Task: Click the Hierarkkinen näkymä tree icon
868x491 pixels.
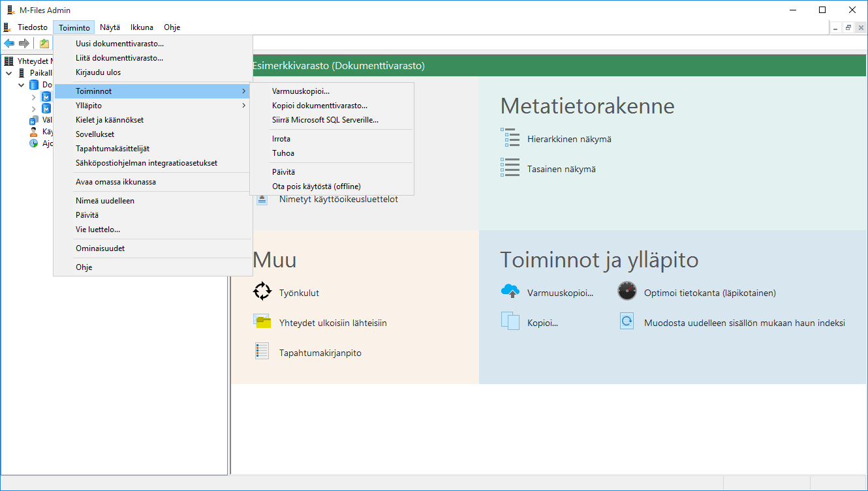Action: click(x=510, y=138)
